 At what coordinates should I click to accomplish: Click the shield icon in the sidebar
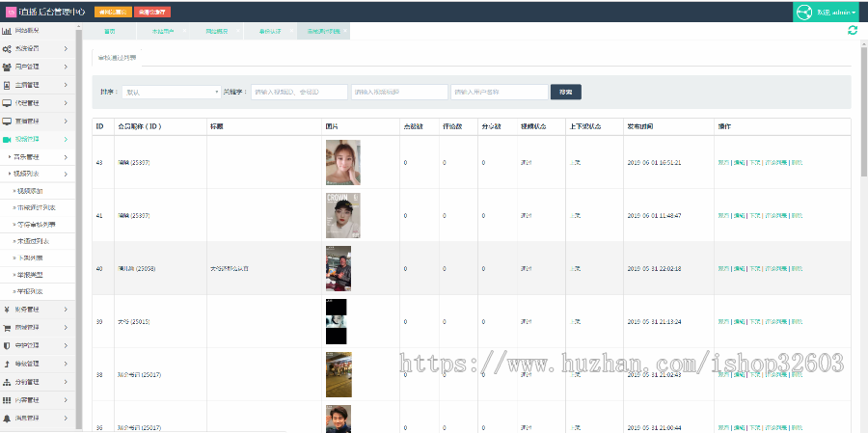(x=7, y=345)
